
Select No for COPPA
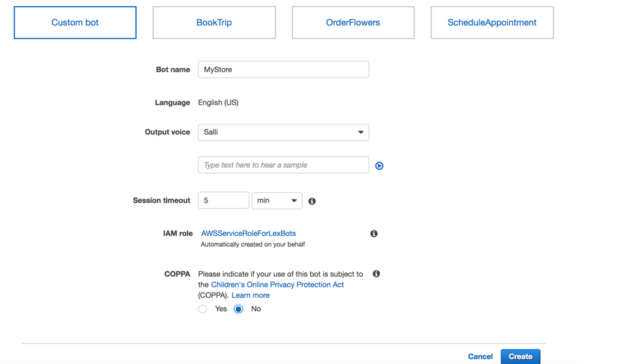[239, 309]
